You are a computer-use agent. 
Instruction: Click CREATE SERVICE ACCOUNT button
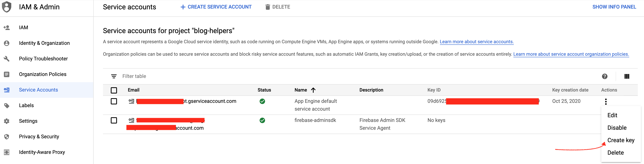point(216,7)
